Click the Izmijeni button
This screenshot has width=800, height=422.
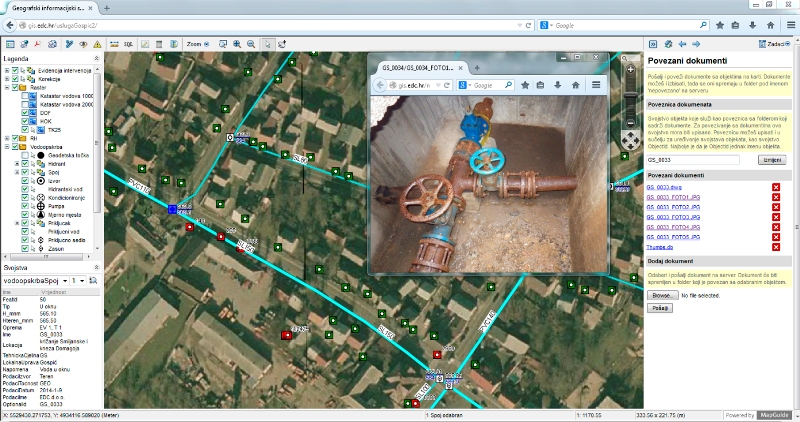point(772,160)
